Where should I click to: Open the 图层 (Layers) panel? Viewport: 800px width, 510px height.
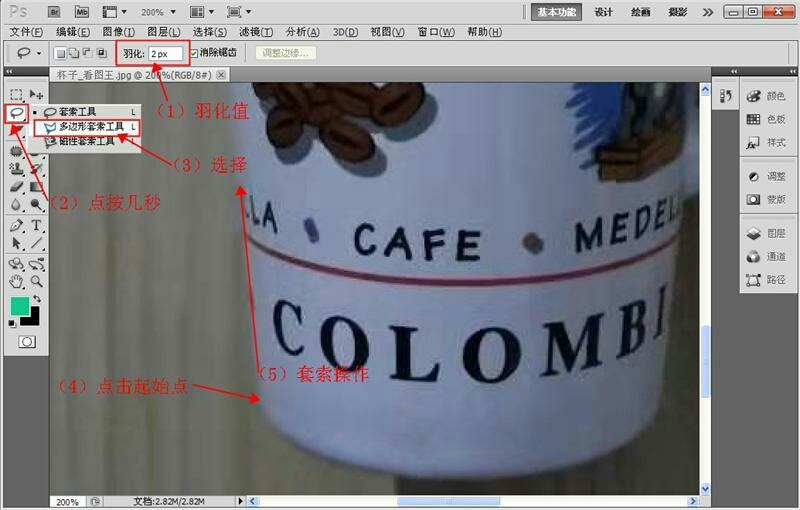[766, 234]
